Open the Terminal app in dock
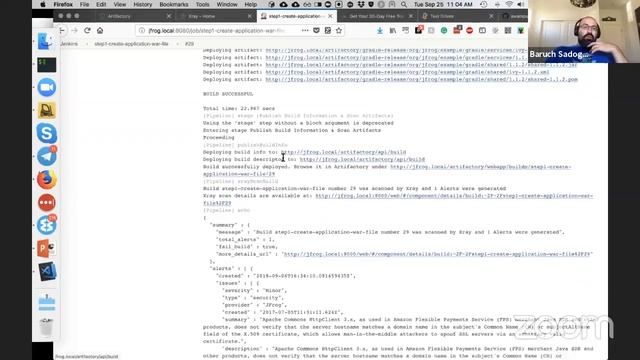 click(47, 65)
